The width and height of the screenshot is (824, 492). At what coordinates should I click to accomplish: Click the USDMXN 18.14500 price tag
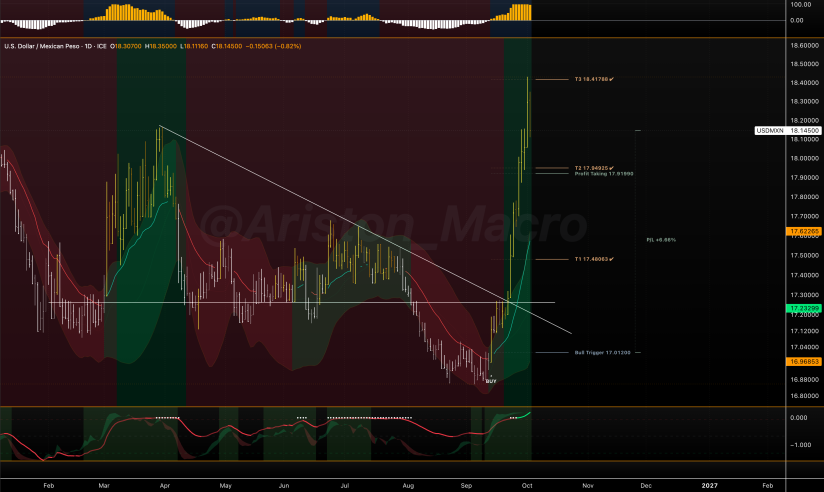pos(787,130)
